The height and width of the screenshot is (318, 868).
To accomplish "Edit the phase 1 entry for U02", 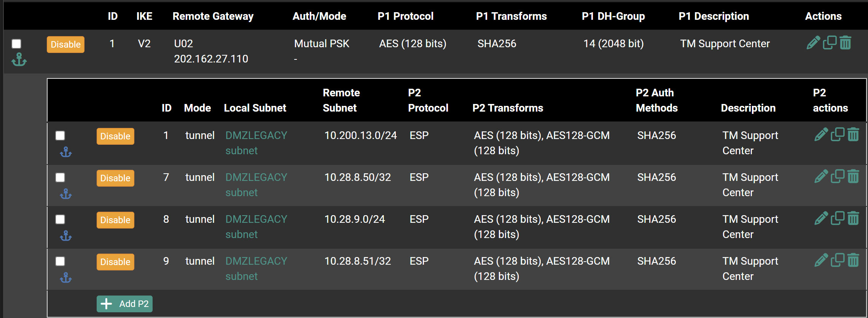I will [x=813, y=43].
